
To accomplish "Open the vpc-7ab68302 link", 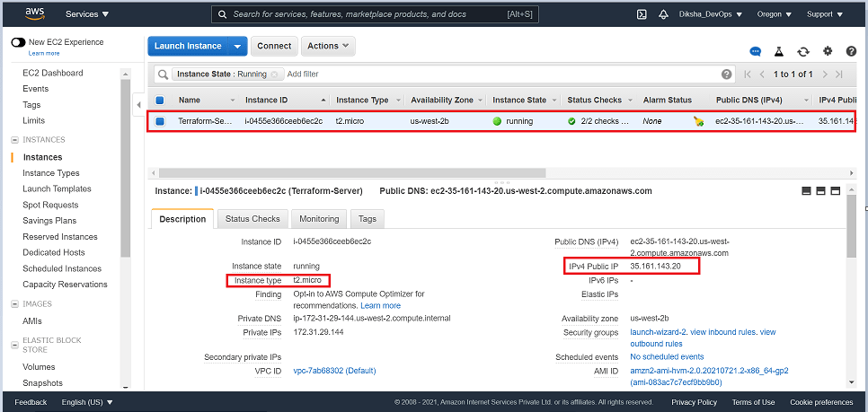I will coord(334,371).
